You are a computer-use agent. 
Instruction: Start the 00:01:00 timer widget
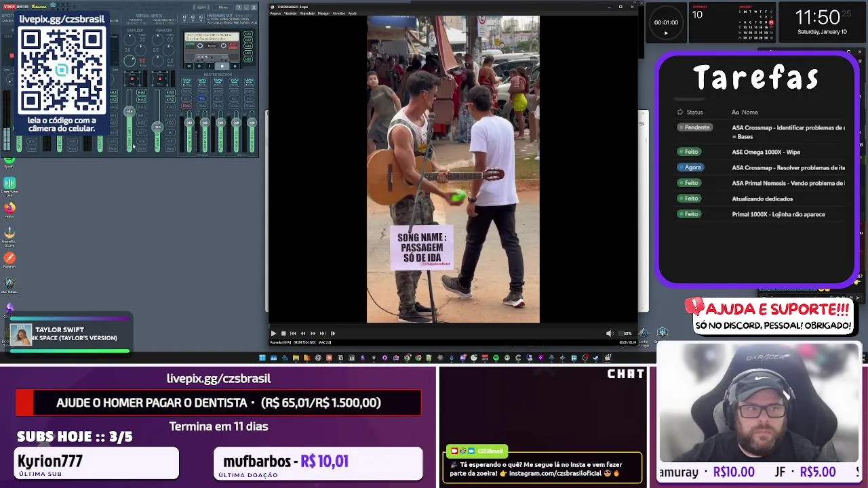click(x=666, y=33)
